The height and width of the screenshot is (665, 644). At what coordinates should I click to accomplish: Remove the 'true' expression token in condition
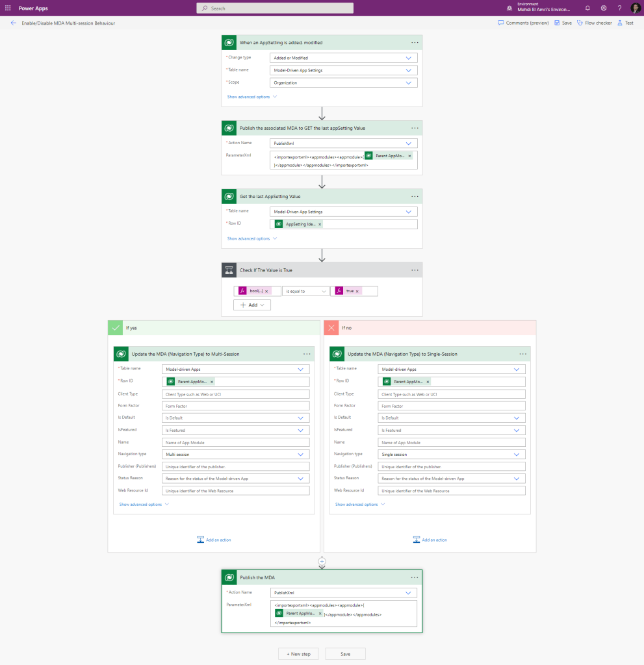(357, 291)
